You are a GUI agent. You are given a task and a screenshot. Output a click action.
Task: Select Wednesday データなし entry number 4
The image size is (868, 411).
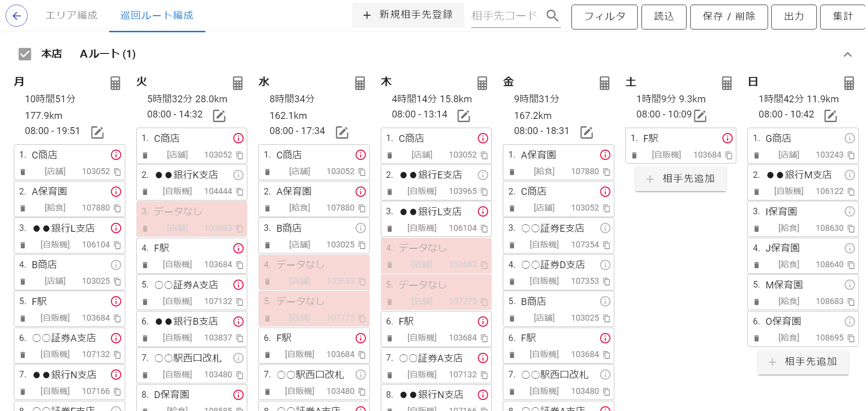coord(314,272)
